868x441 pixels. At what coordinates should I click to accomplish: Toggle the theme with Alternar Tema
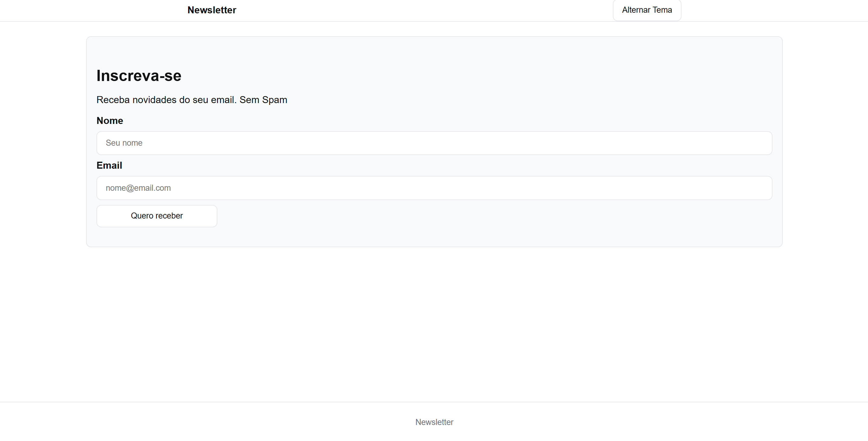647,10
